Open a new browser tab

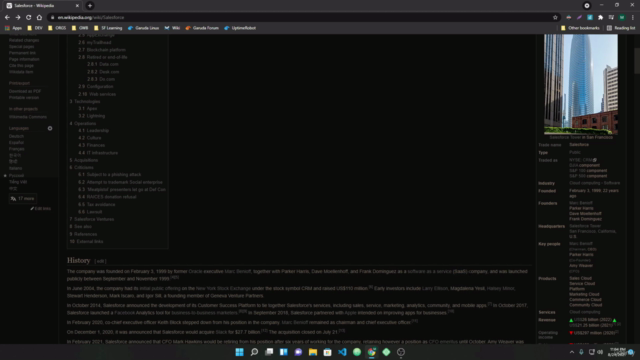pos(90,6)
